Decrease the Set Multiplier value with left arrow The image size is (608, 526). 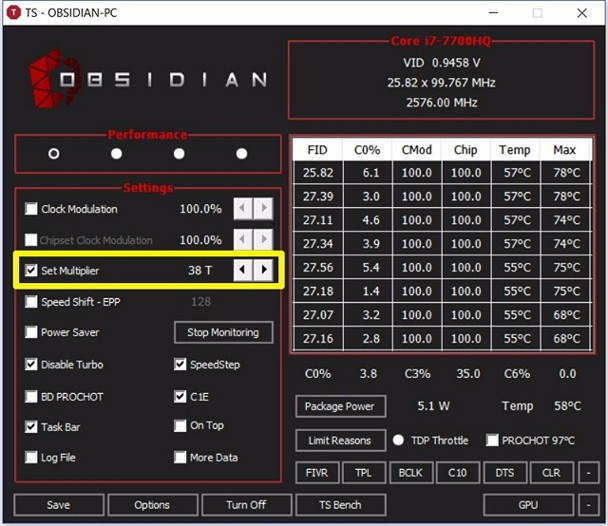(x=243, y=270)
